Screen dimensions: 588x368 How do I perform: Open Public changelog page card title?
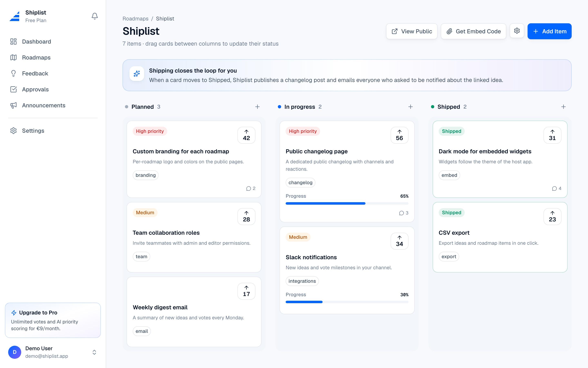click(x=317, y=151)
